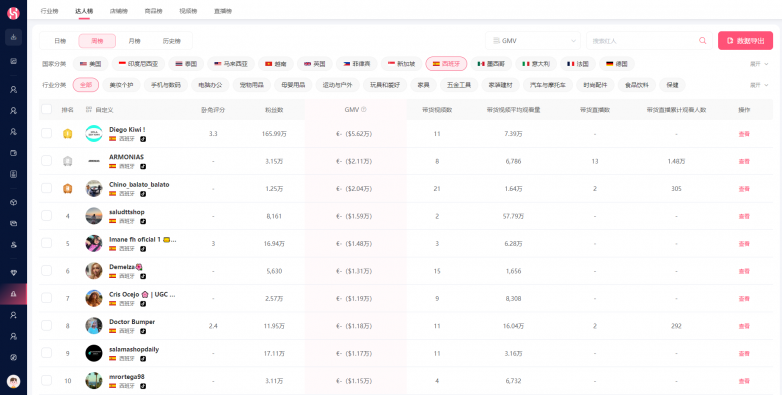Screen dimensions: 782x395
Task: Click the info icon beside GMV header
Action: pyautogui.click(x=364, y=110)
